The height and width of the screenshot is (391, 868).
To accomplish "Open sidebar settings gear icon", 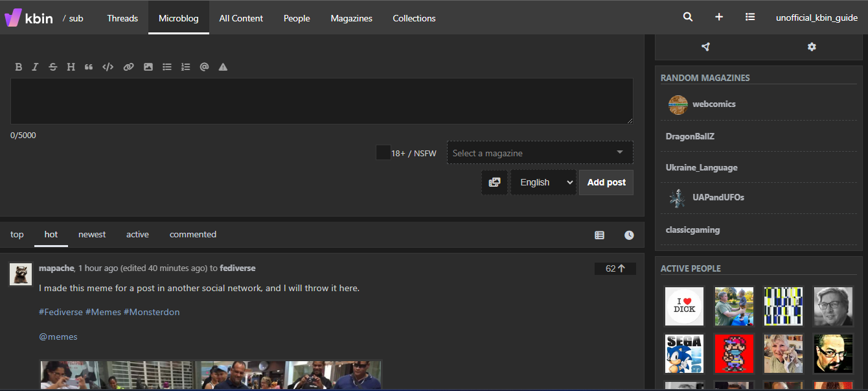I will [x=812, y=47].
